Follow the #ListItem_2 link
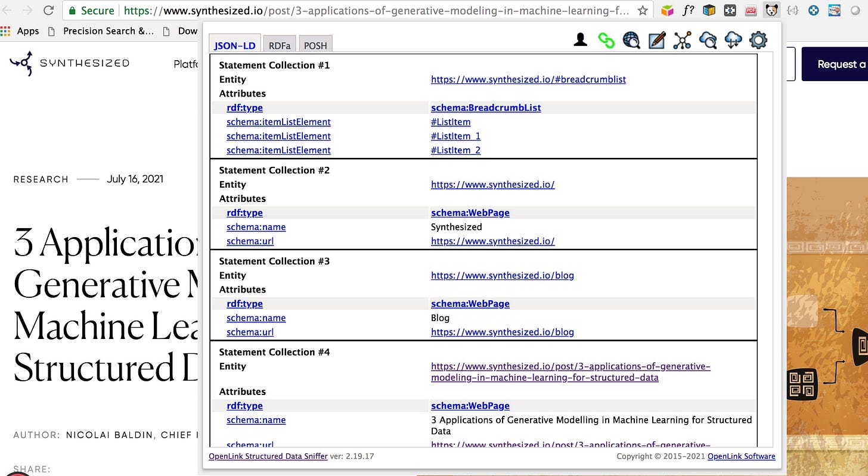Image resolution: width=868 pixels, height=476 pixels. click(455, 150)
